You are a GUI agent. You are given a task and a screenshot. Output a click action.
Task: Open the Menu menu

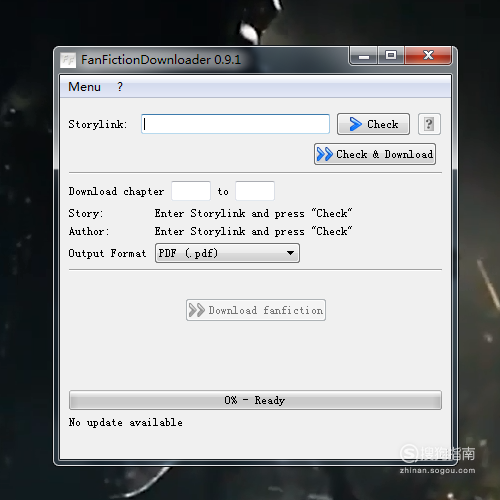84,87
